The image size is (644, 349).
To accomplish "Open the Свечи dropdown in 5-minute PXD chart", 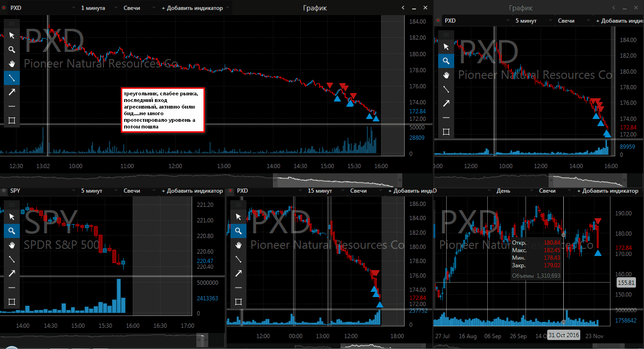I will click(x=574, y=21).
